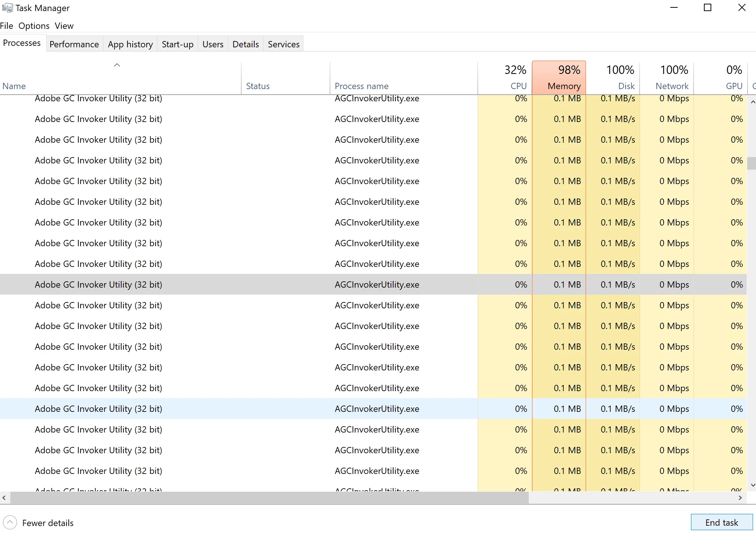Click the Task Manager app icon in title bar
The image size is (756, 539).
tap(7, 8)
